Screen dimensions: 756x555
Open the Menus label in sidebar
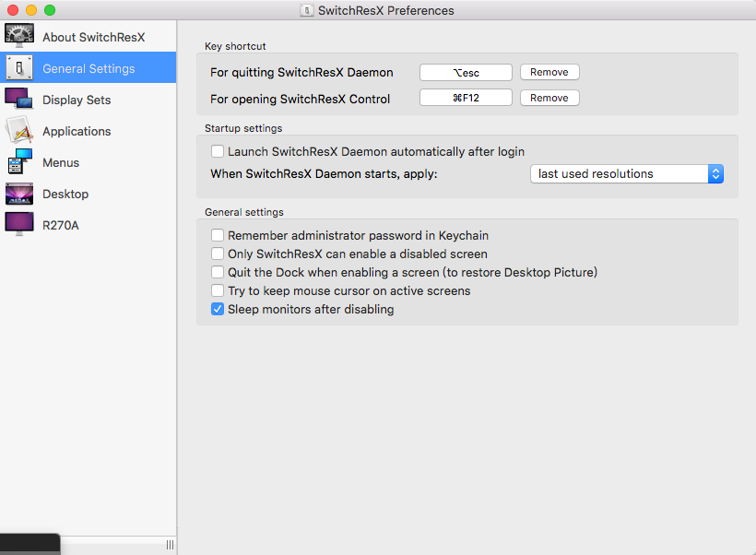coord(61,162)
